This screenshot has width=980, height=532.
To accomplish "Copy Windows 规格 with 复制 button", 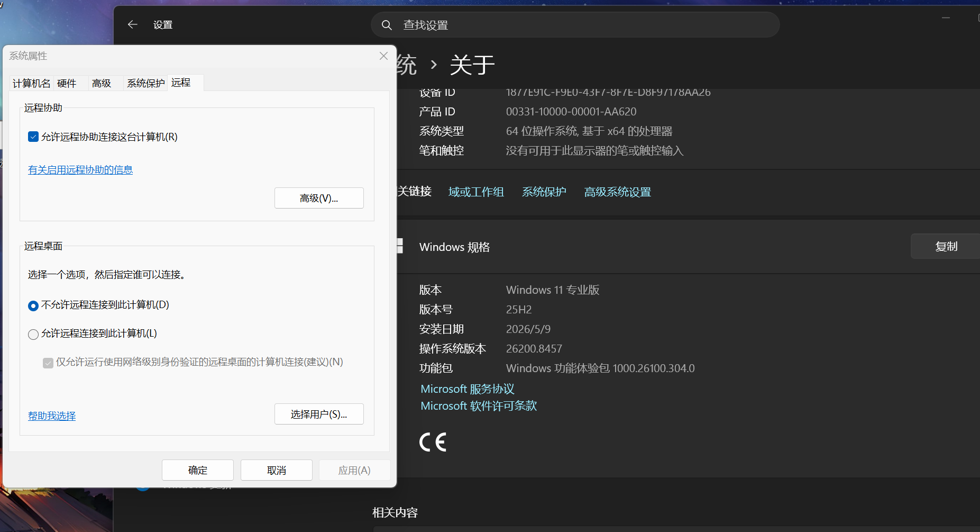I will (946, 246).
